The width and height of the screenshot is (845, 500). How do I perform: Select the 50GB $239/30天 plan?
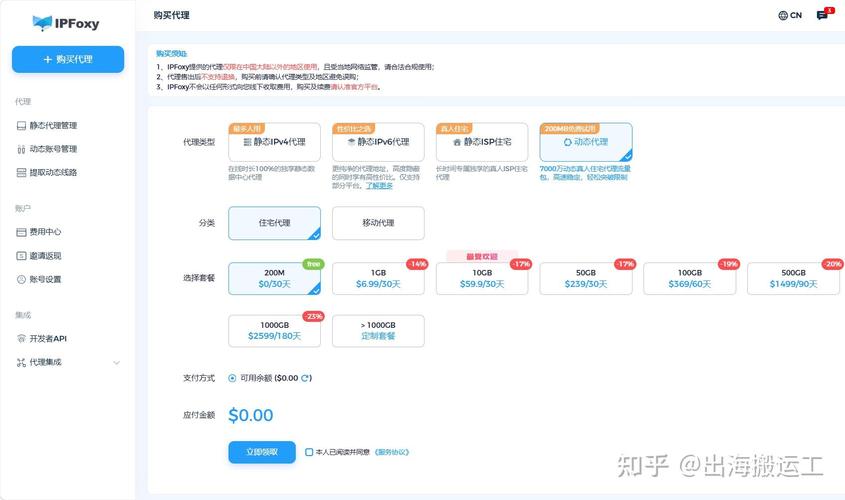586,279
